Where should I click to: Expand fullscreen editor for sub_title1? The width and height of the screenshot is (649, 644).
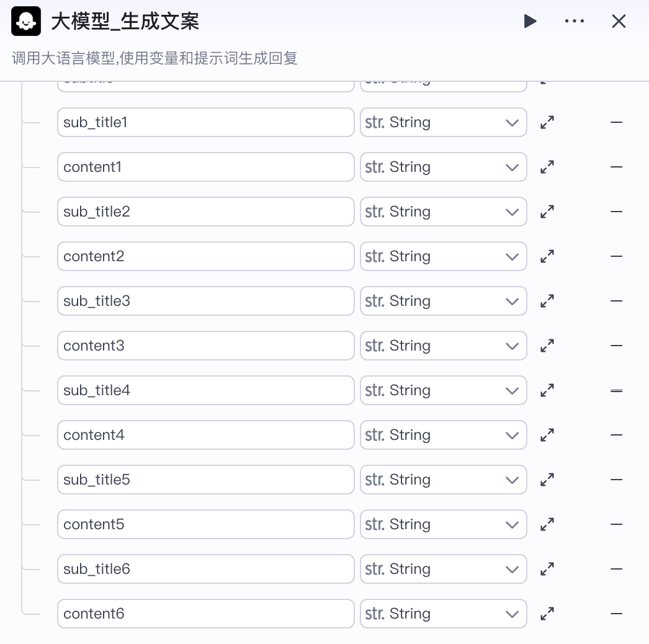pos(547,122)
